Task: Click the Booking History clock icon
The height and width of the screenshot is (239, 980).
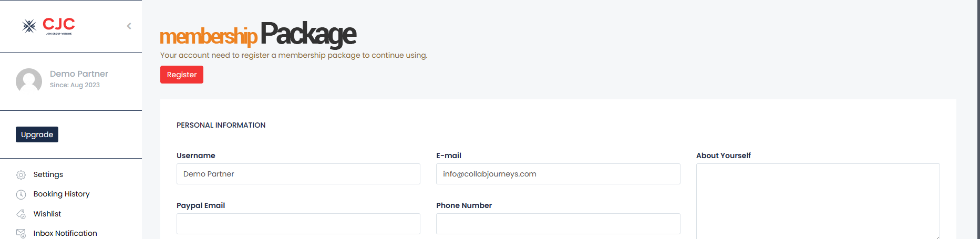Action: tap(21, 194)
